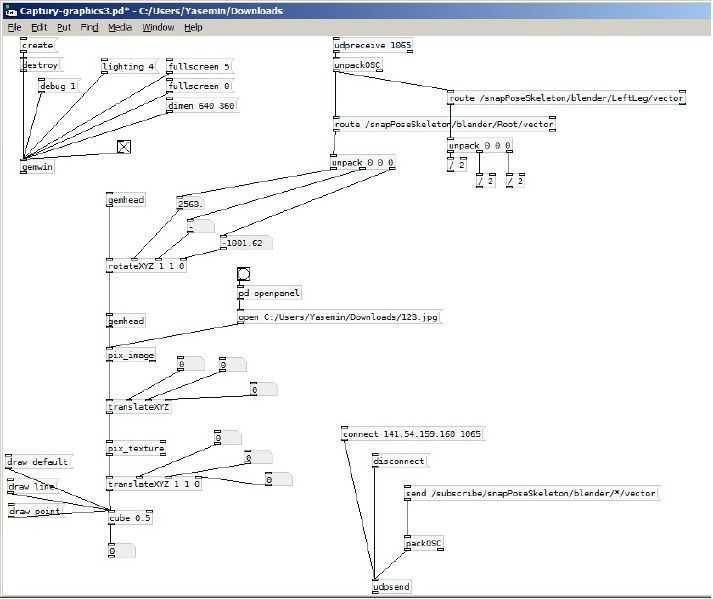Click the number box showing 2563
Image resolution: width=713 pixels, height=599 pixels.
[190, 204]
